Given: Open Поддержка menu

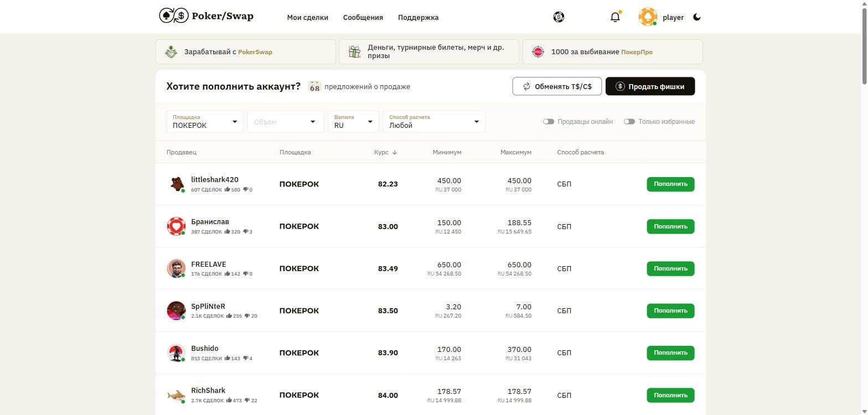Looking at the screenshot, I should [418, 17].
